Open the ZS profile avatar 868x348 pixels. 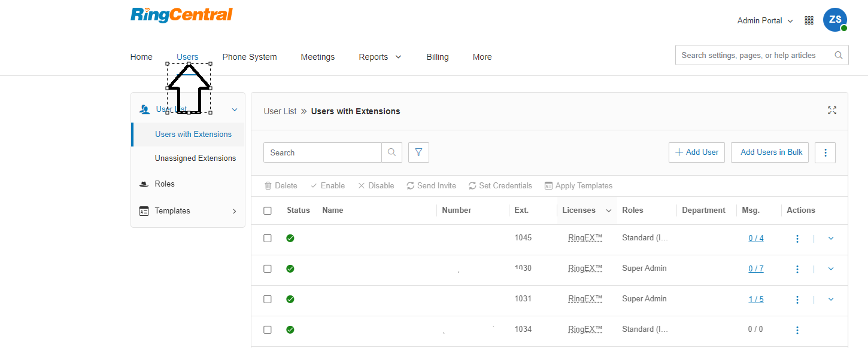[x=834, y=20]
